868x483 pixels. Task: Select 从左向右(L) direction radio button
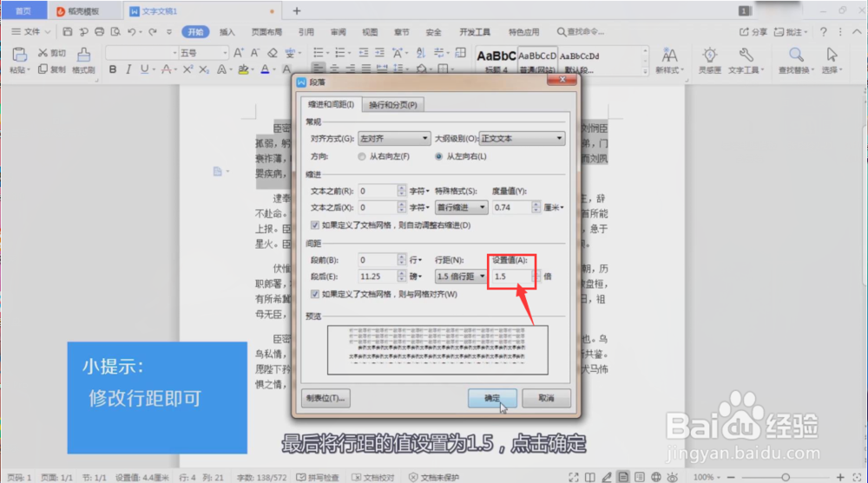point(438,157)
